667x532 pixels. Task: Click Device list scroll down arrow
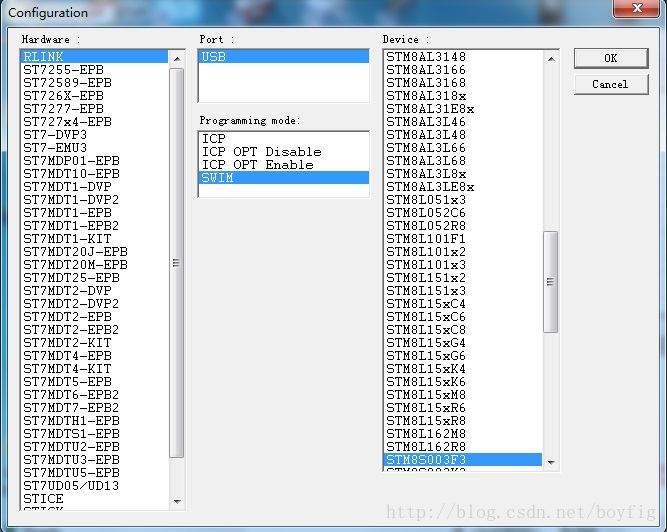551,462
